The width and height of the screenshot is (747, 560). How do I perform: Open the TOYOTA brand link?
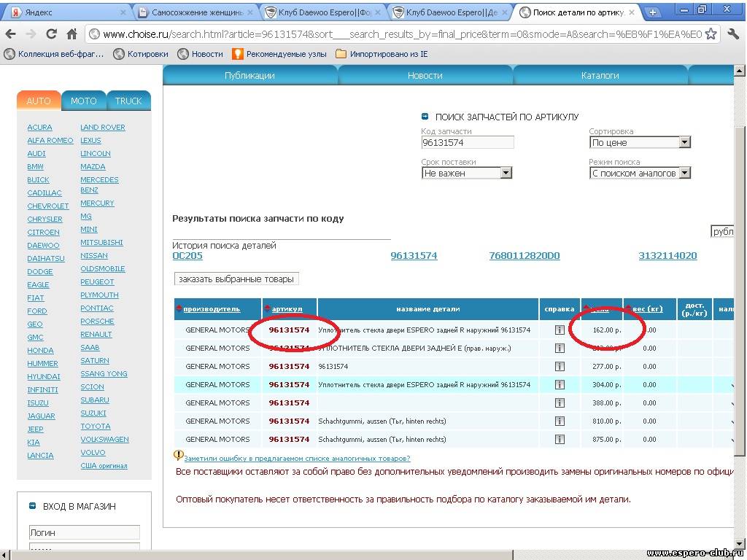[x=96, y=426]
